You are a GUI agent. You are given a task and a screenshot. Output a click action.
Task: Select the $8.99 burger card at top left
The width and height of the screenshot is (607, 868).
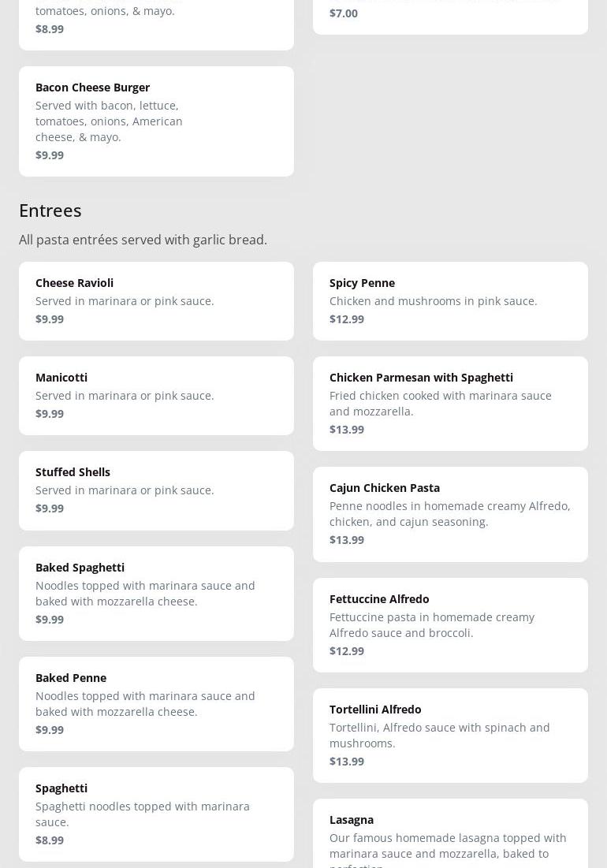coord(156,25)
